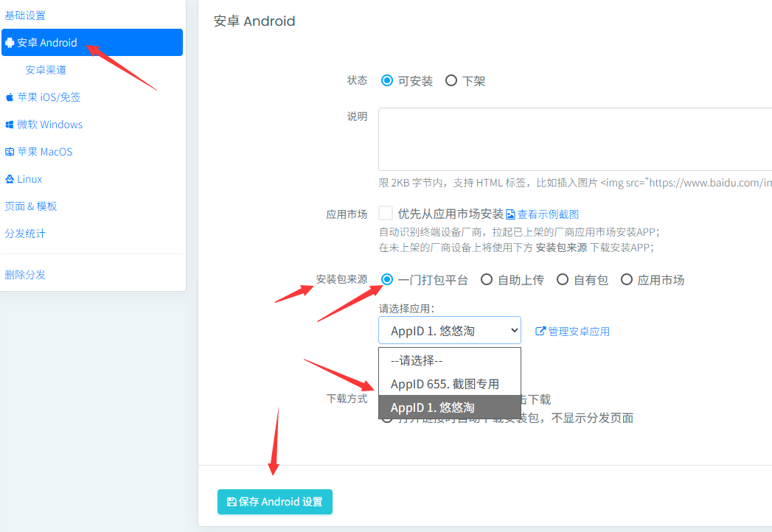
Task: Click the Android robot icon in sidebar
Action: tap(10, 43)
